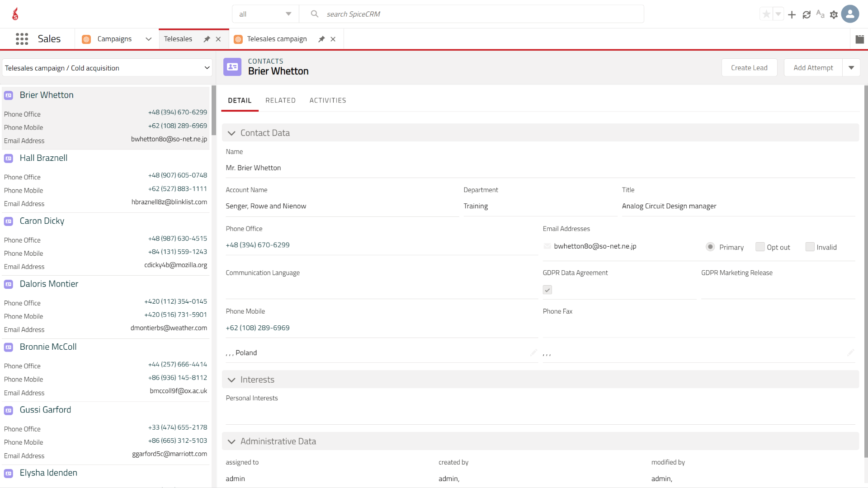Collapse the Administrative Data section

pos(231,441)
